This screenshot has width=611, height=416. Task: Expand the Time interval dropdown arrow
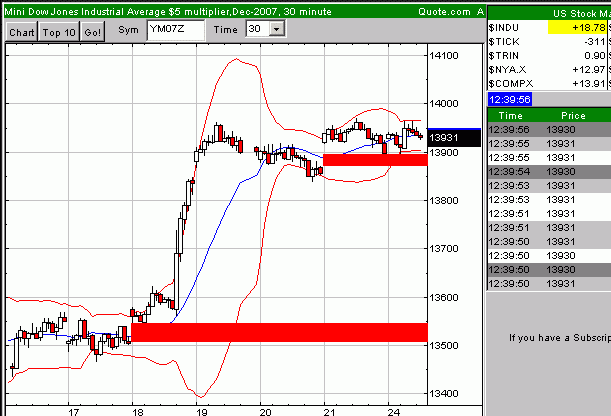point(276,31)
